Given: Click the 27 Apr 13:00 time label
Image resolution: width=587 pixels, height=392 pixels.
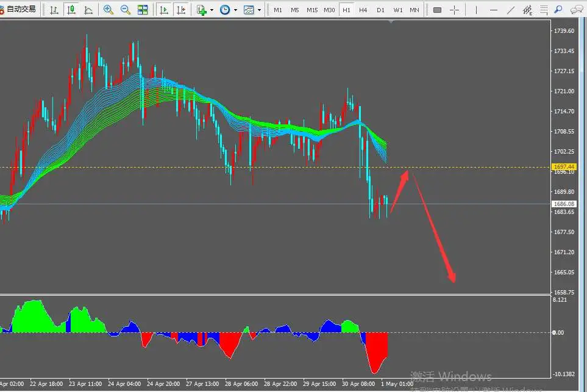Looking at the screenshot, I should (202, 383).
